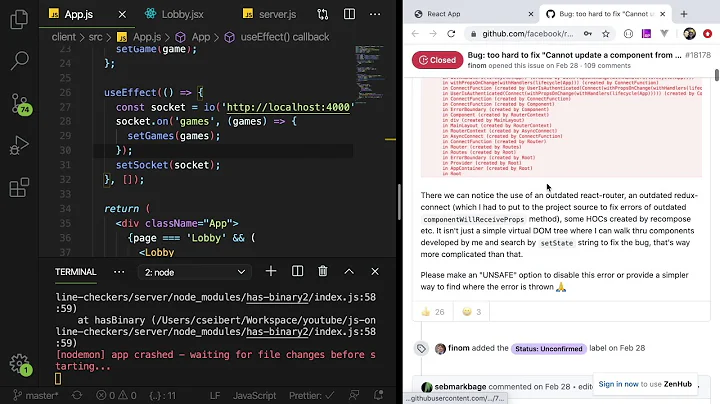
Task: Select 'src' in the breadcrumb path
Action: tap(96, 37)
